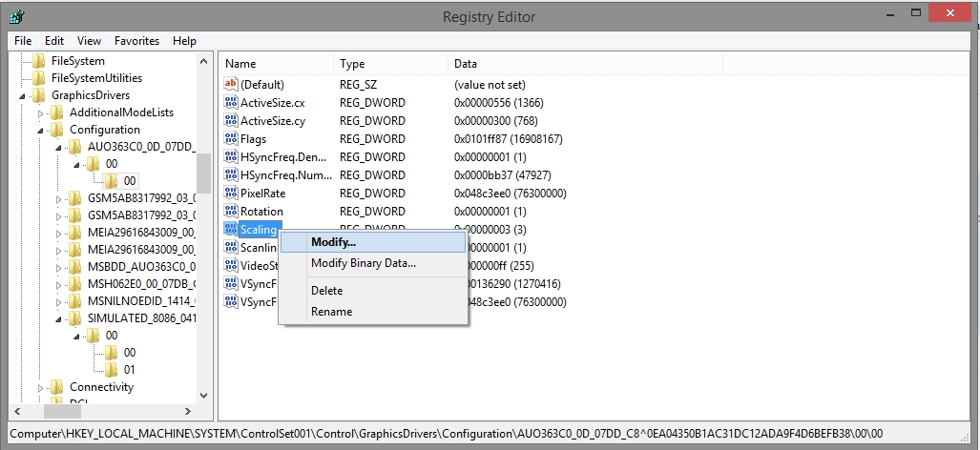Click the tree pane vertical scrollbar thumb
980x450 pixels.
point(204,173)
